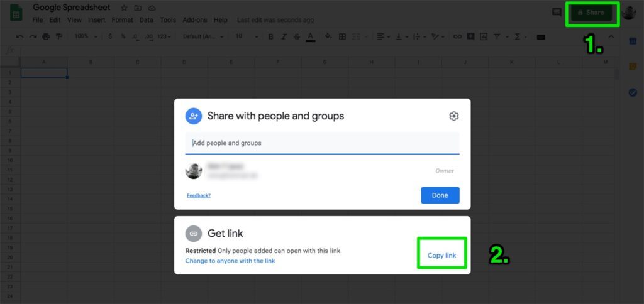Click the insert link icon
The image size is (644, 304).
(x=457, y=36)
